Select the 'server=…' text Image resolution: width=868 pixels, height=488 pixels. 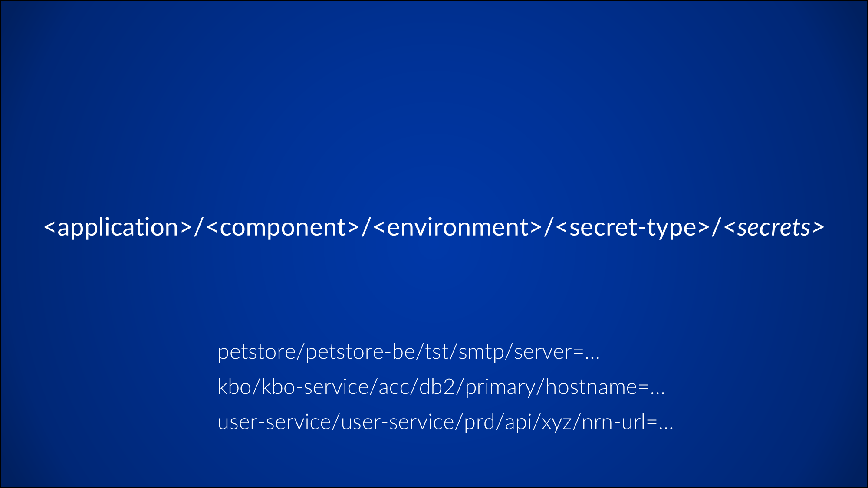coord(556,352)
